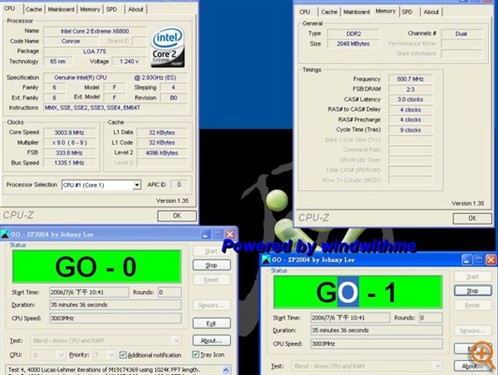Open the Priority dropdown in GO-0 window
The height and width of the screenshot is (375, 498).
tap(112, 355)
